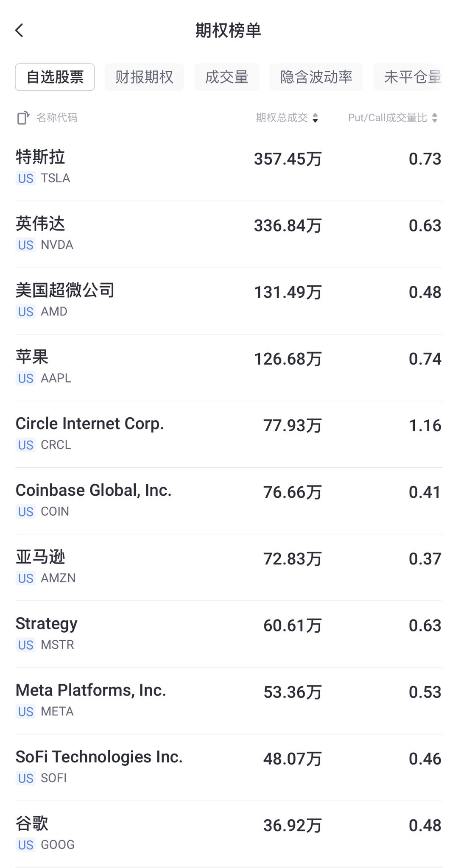Select the 美国超微公司 AMD entry
Image resolution: width=458 pixels, height=868 pixels.
point(229,300)
